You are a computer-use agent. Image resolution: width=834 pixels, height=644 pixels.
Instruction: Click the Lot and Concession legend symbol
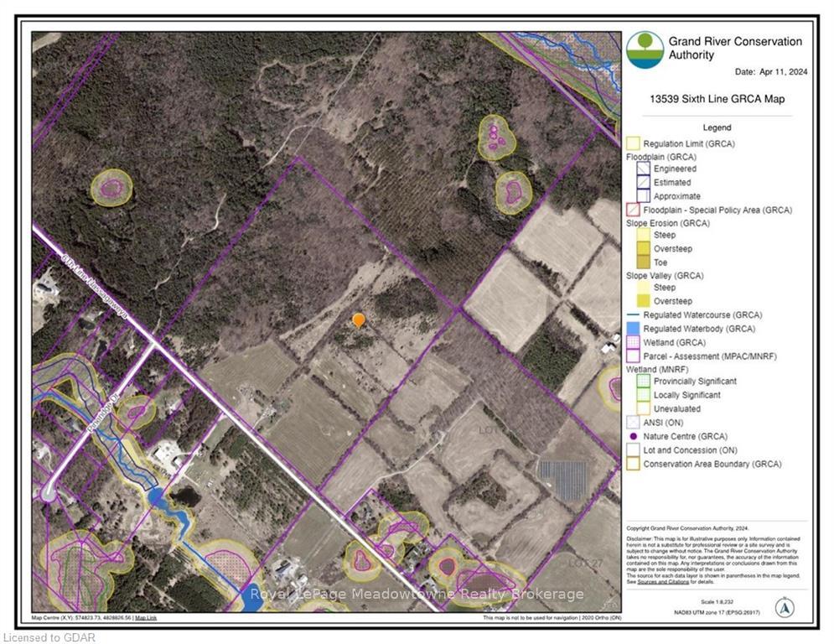[632, 449]
